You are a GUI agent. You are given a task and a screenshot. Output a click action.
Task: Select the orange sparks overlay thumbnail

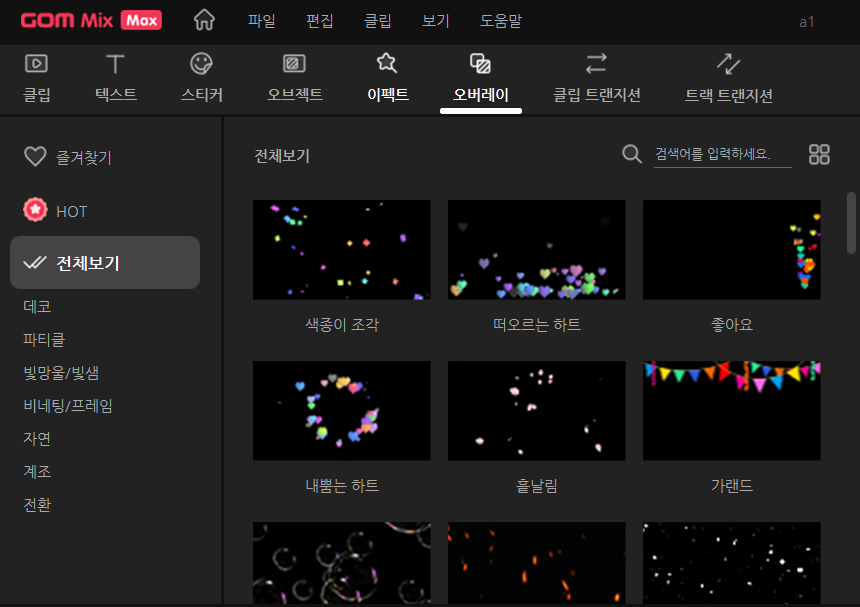(536, 563)
